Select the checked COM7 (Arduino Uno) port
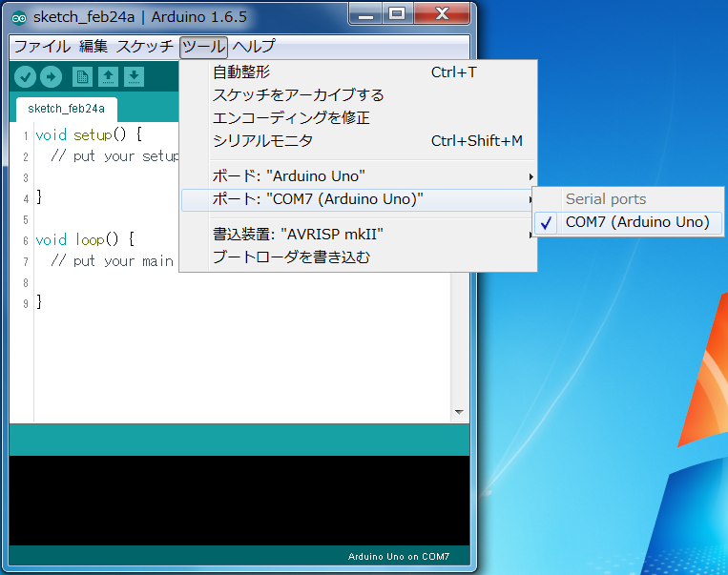 coord(628,222)
